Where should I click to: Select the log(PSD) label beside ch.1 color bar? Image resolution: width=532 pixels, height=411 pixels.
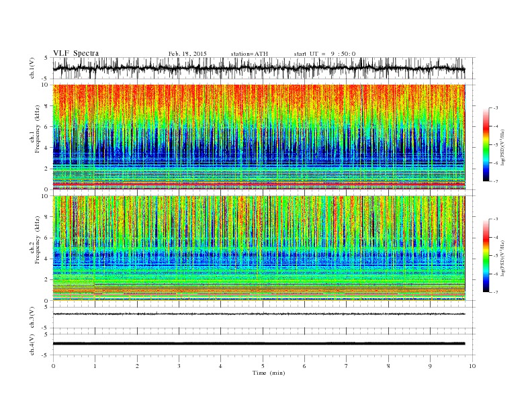502,146
